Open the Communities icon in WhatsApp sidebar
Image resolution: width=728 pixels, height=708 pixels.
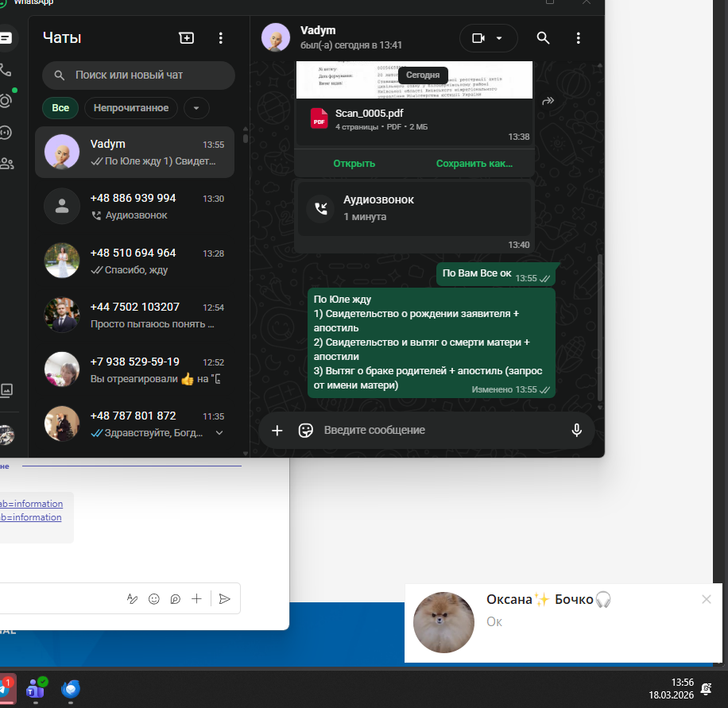(6, 164)
